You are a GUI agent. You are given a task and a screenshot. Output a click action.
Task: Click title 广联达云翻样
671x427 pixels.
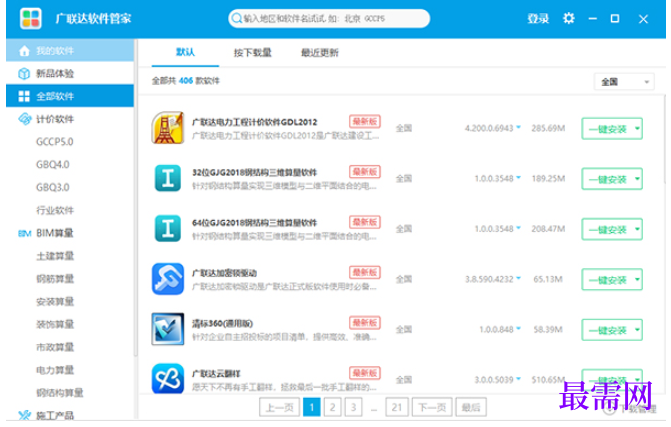pyautogui.click(x=216, y=374)
